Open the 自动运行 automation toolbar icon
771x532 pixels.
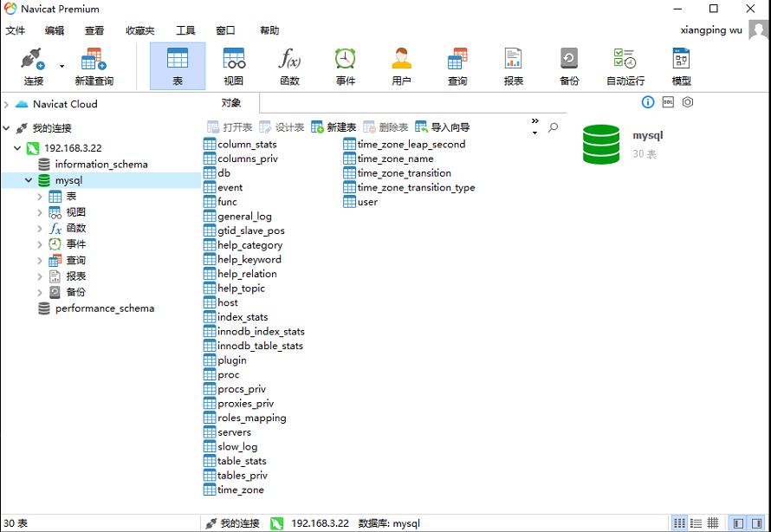625,67
